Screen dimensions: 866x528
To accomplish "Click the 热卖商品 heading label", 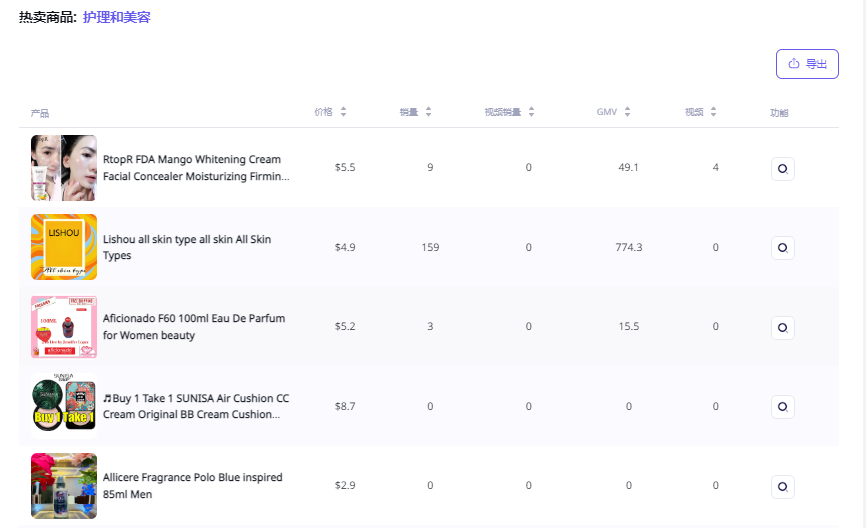I will click(x=47, y=17).
